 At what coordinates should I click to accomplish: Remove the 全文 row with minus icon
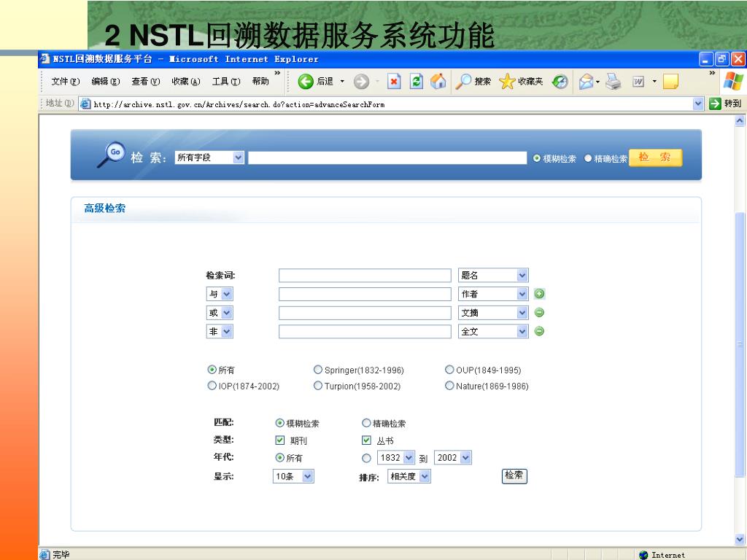539,331
